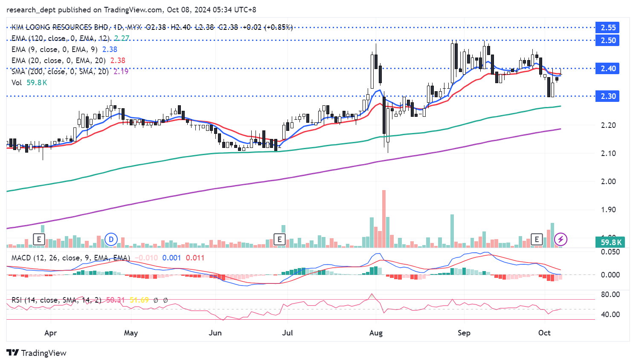Screen dimensions: 636x364
Task: Click the earnings E marker in late March
Action: (39, 239)
